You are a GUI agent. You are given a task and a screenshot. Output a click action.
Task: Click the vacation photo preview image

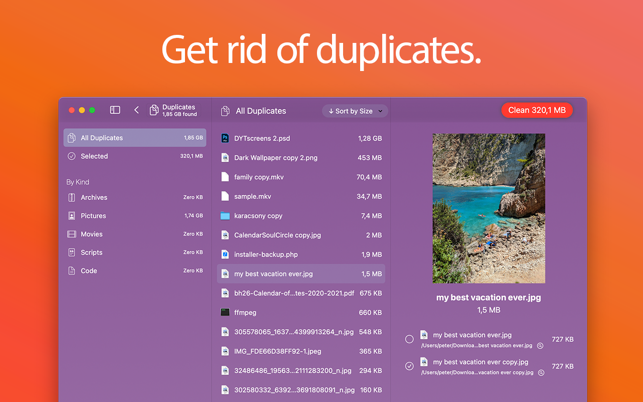(489, 208)
